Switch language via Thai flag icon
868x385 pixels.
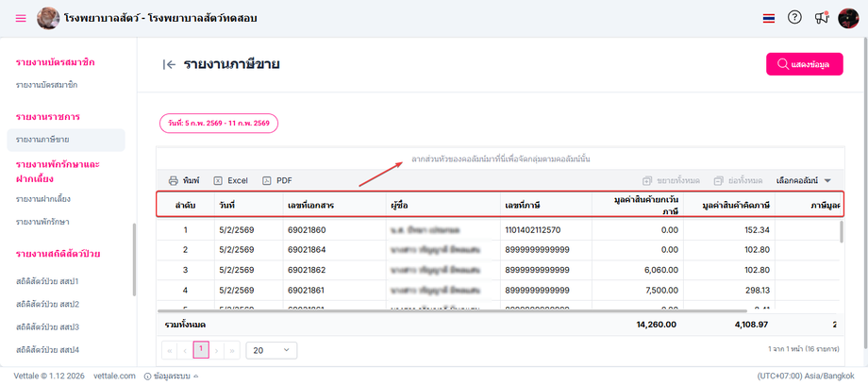point(768,18)
